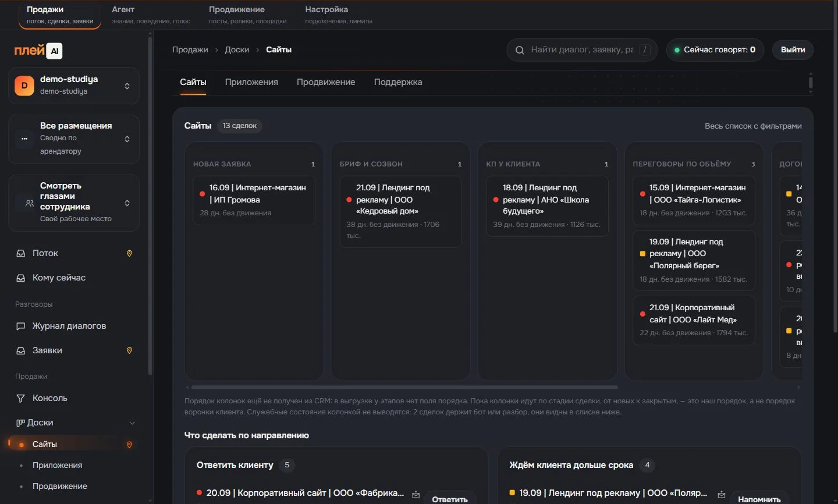The image size is (838, 504).
Task: Click the search magnifier icon
Action: (520, 50)
